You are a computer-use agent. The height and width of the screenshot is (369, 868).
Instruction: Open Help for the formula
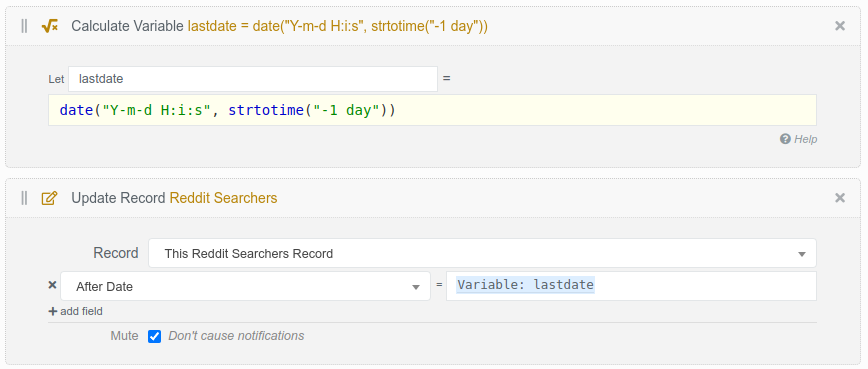799,139
